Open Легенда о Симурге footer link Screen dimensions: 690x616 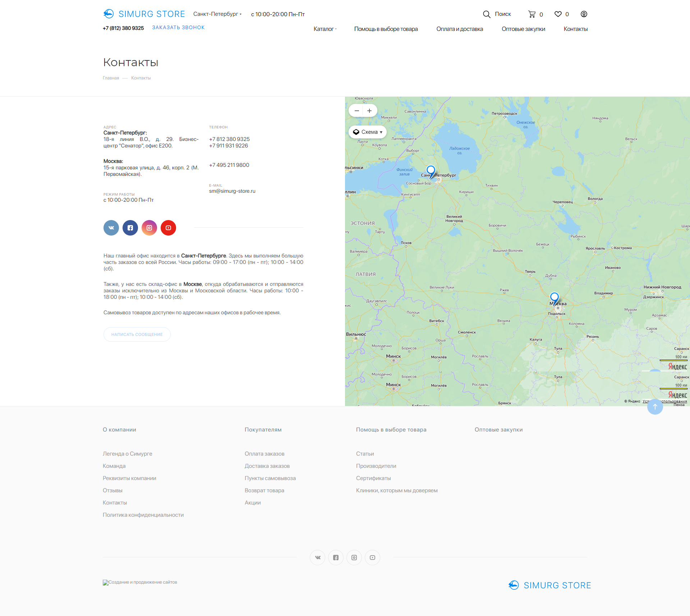pos(128,454)
